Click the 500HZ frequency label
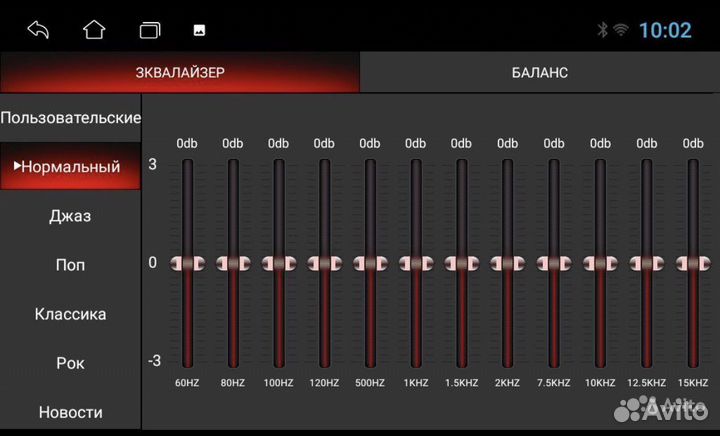The height and width of the screenshot is (436, 720). click(x=370, y=383)
